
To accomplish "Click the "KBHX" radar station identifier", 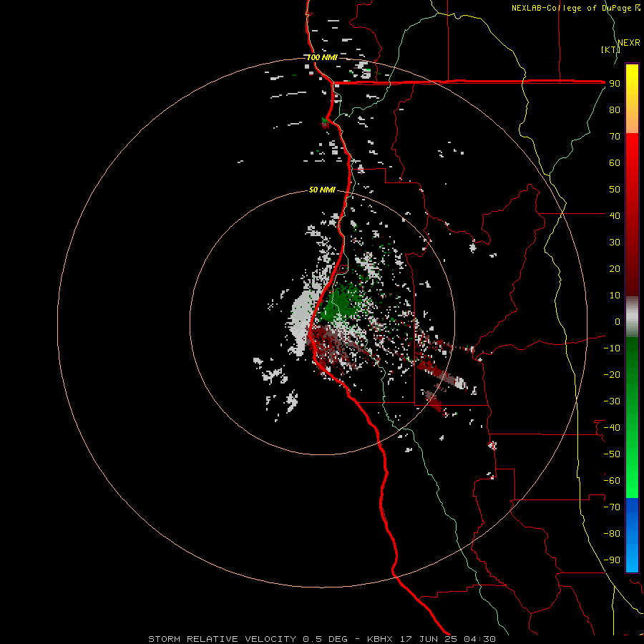I will (380, 639).
